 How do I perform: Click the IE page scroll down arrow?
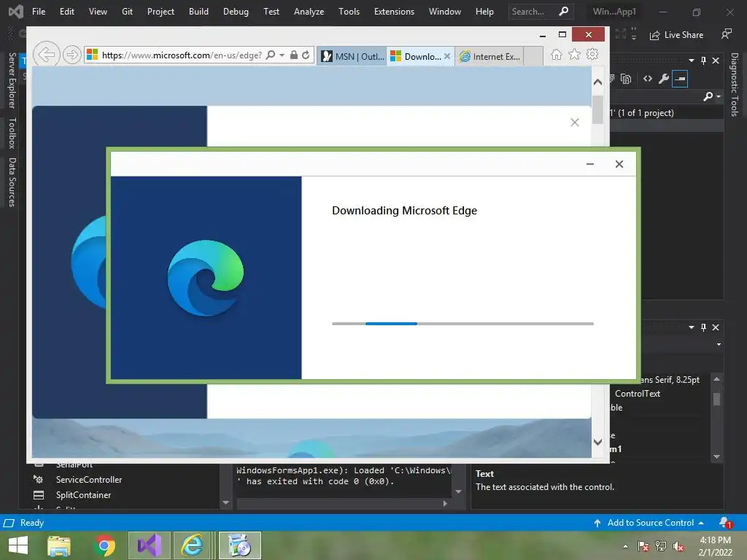click(597, 442)
